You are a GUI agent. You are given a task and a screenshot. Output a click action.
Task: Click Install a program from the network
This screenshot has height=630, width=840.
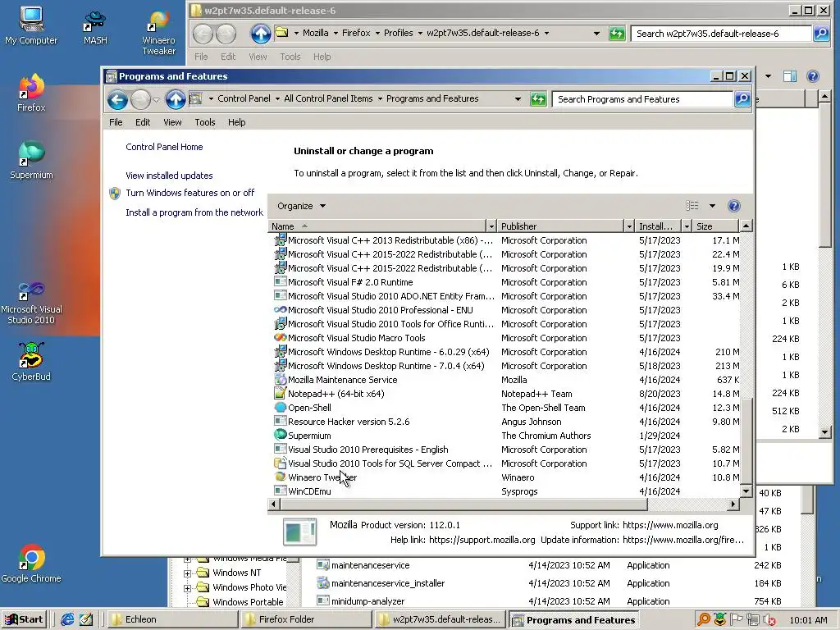(194, 212)
